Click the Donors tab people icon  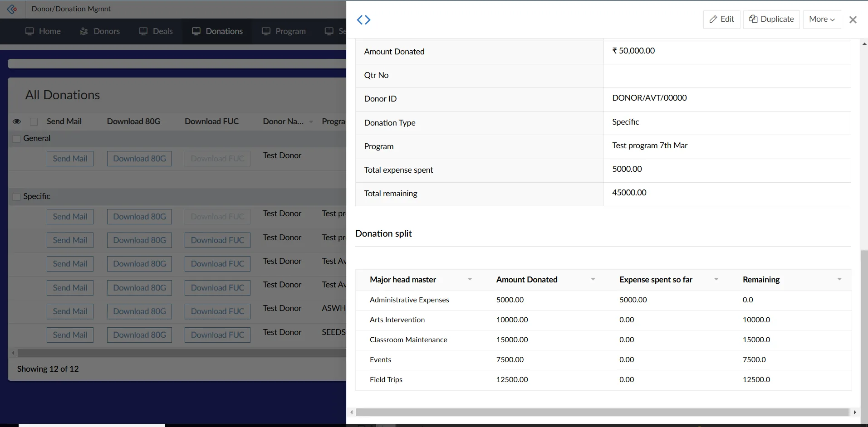84,31
